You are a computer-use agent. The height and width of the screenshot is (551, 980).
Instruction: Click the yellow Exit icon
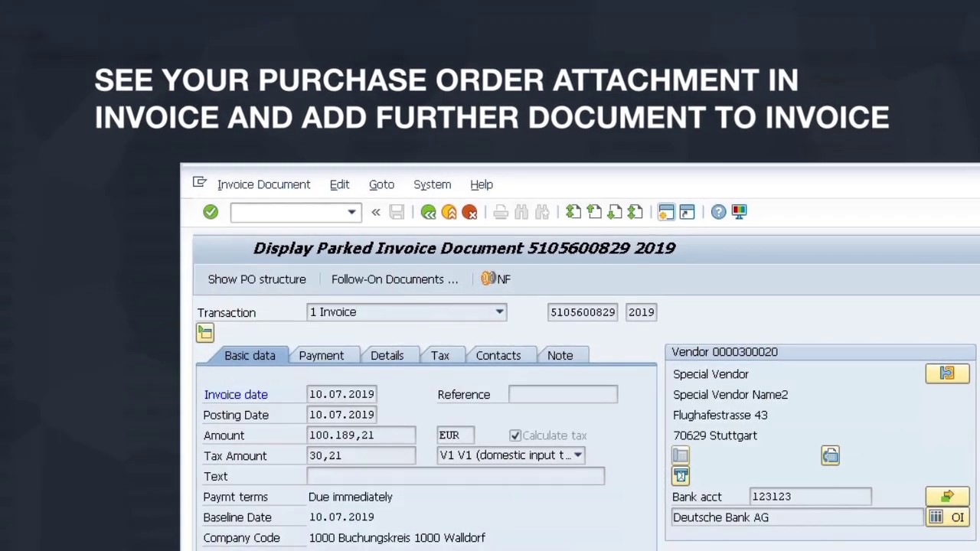(x=449, y=212)
